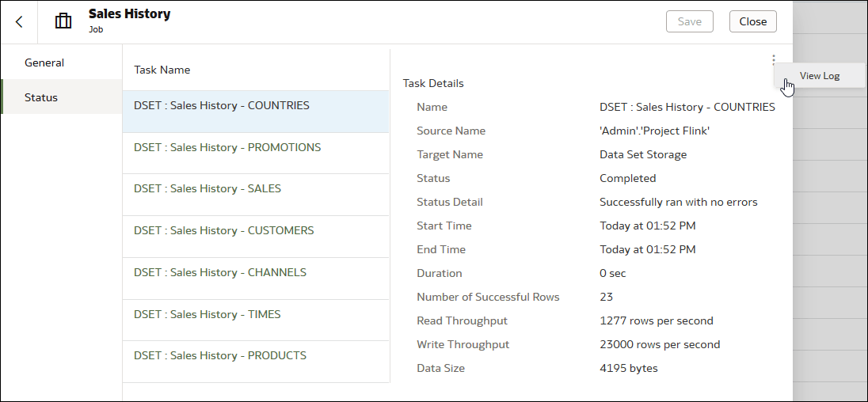The image size is (868, 402).
Task: Click the back arrow icon
Action: click(x=19, y=21)
